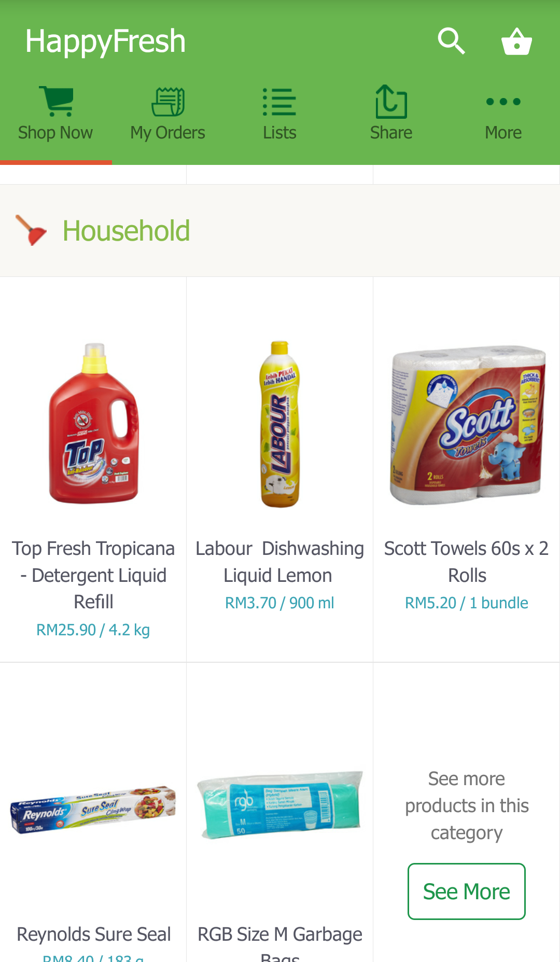The image size is (560, 962).
Task: Tap the HappyFresh app title
Action: point(105,41)
